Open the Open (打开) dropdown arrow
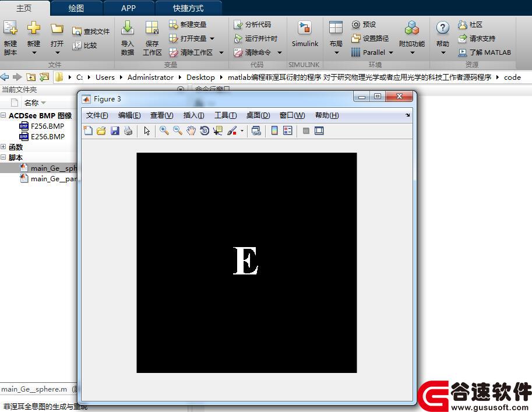The image size is (532, 412). (x=57, y=52)
